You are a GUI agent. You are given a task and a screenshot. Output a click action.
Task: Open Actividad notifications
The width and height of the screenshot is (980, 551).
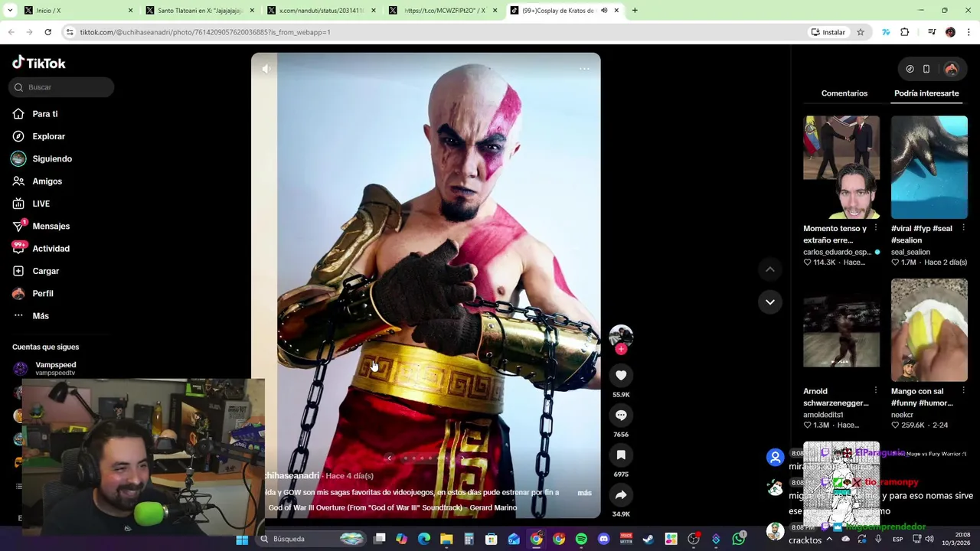[x=51, y=249]
